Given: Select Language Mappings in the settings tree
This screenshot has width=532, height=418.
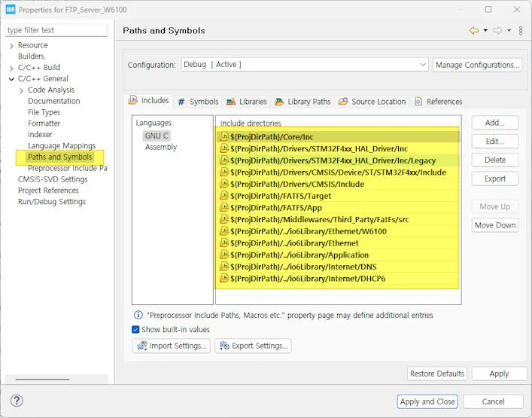Looking at the screenshot, I should pyautogui.click(x=62, y=145).
